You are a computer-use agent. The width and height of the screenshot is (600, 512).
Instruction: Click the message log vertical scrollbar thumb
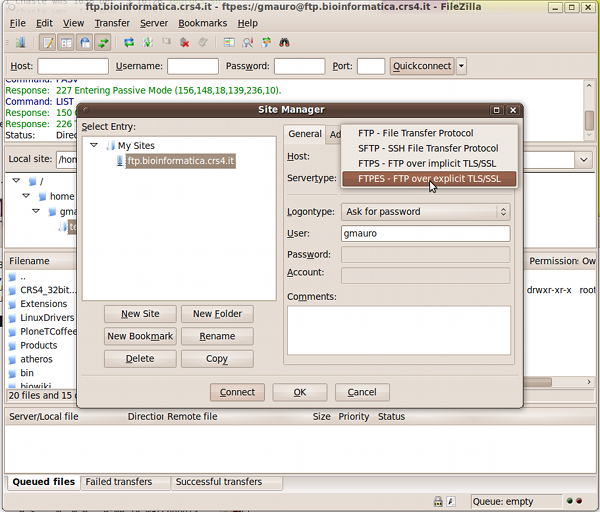[589, 121]
